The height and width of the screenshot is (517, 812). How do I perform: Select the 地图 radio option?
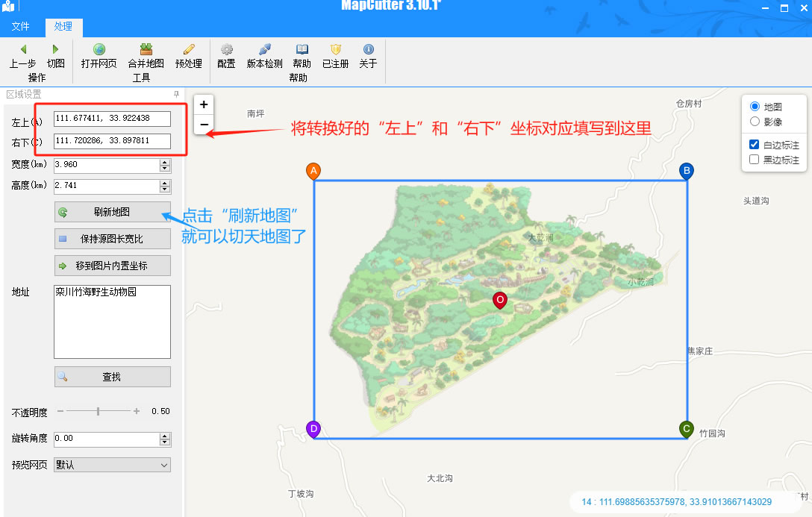tap(755, 107)
